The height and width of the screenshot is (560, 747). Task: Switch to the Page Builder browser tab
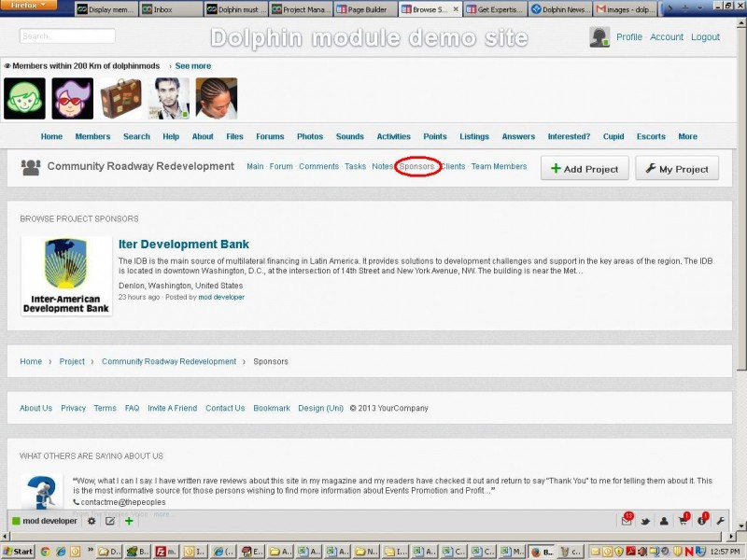point(365,9)
